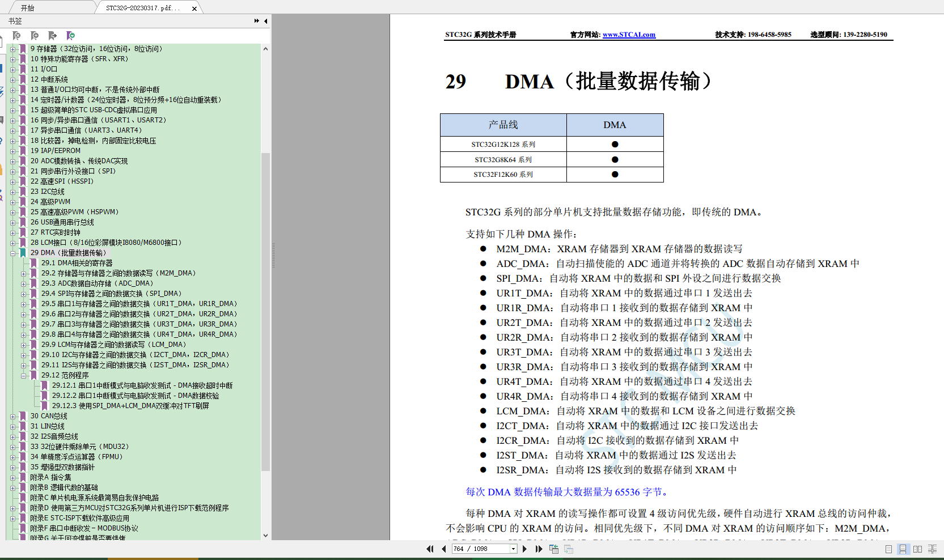Expand the 12 中断系统 node
944x560 pixels.
point(12,79)
